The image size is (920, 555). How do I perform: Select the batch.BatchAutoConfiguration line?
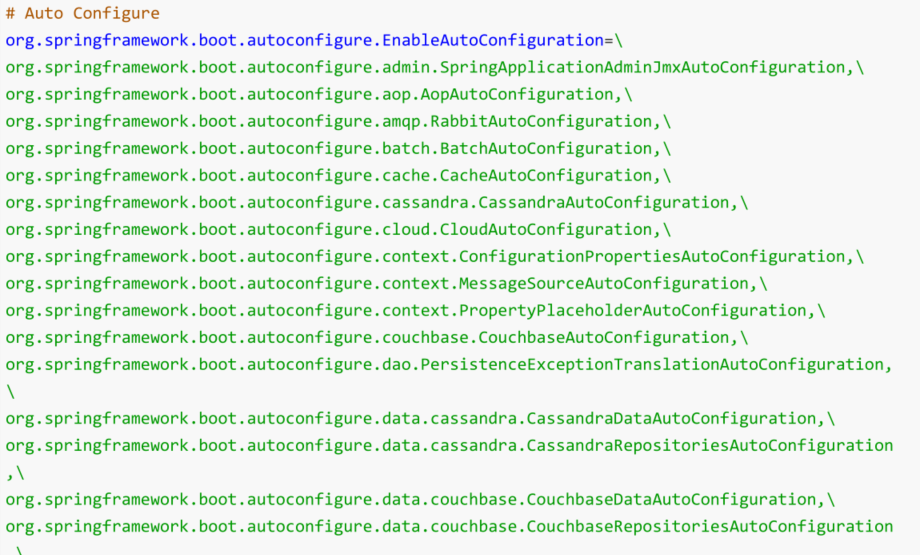point(338,149)
